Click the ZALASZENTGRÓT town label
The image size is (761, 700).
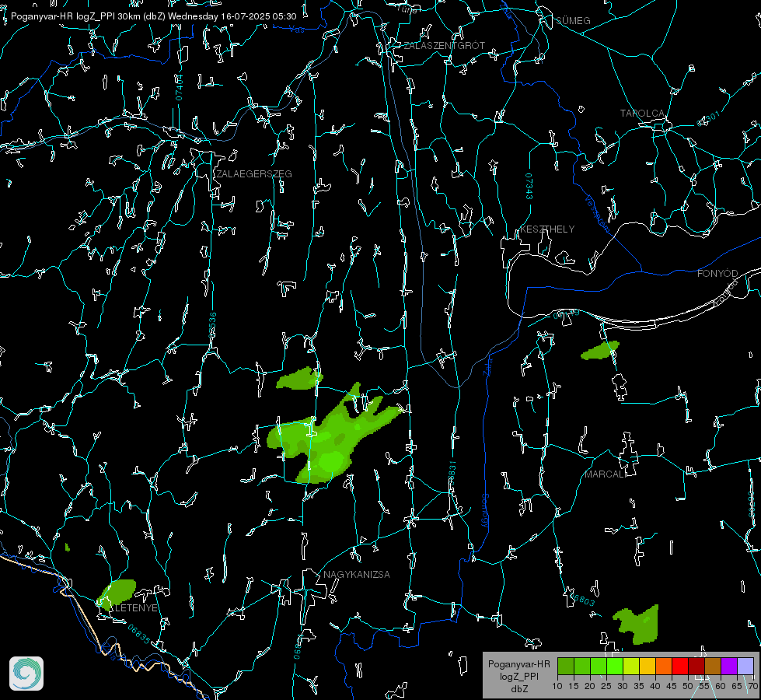444,45
